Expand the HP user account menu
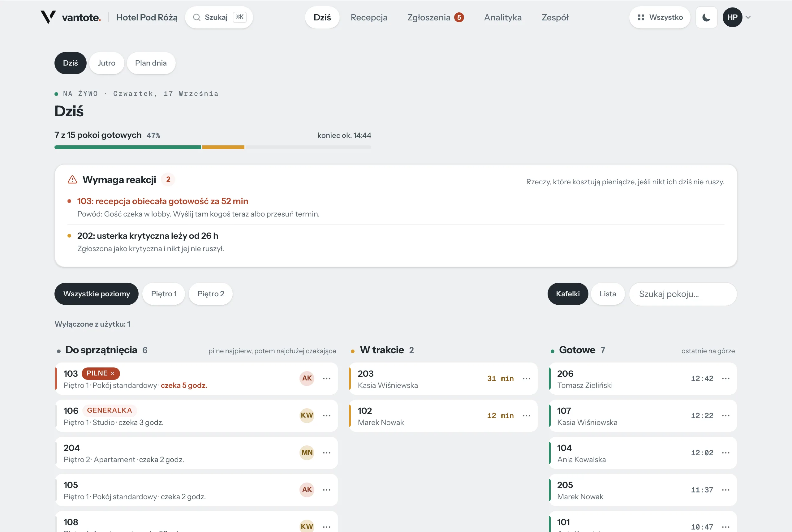Screen dimensions: 792x532 (737, 17)
